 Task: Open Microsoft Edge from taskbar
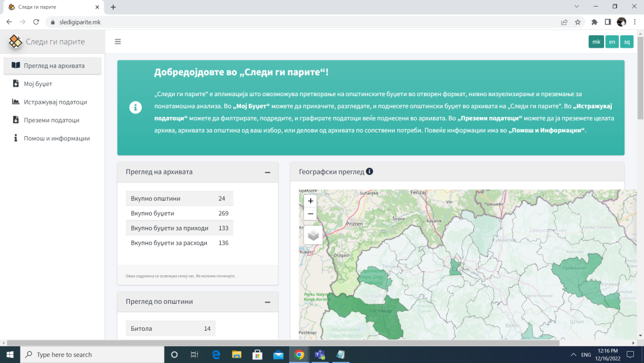coord(216,355)
